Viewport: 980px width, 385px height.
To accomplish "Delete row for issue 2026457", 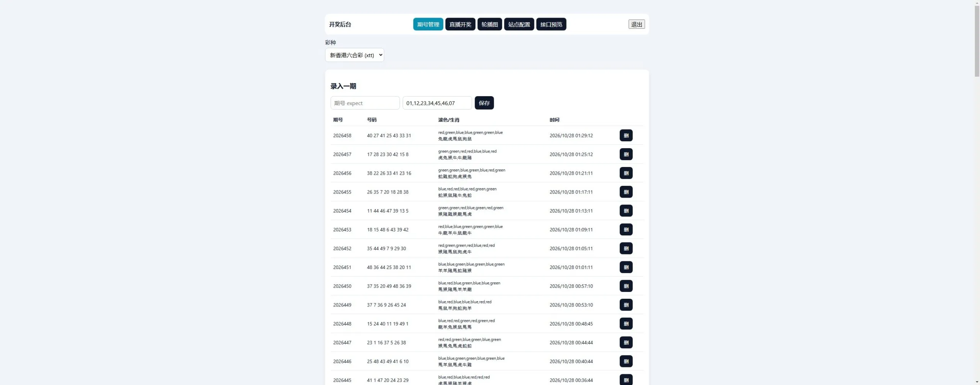I will [x=626, y=154].
